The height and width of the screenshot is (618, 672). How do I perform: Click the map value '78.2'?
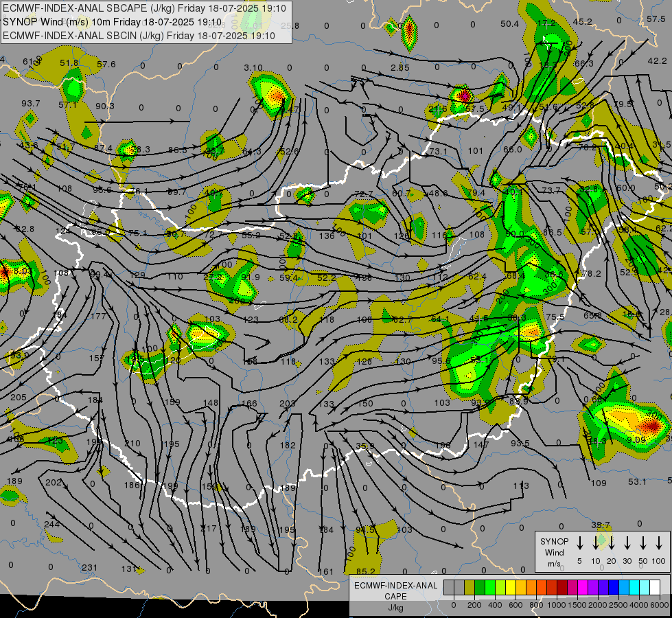pos(592,273)
